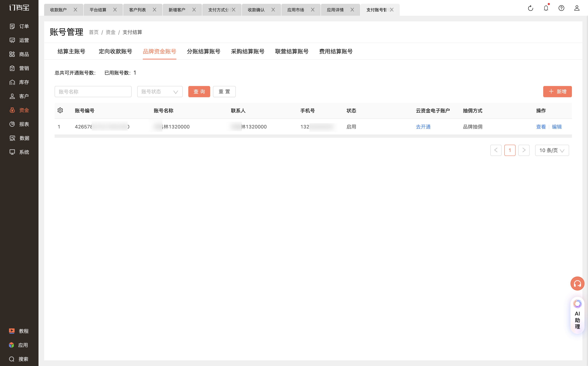Go to 报表 in the sidebar

coord(19,124)
